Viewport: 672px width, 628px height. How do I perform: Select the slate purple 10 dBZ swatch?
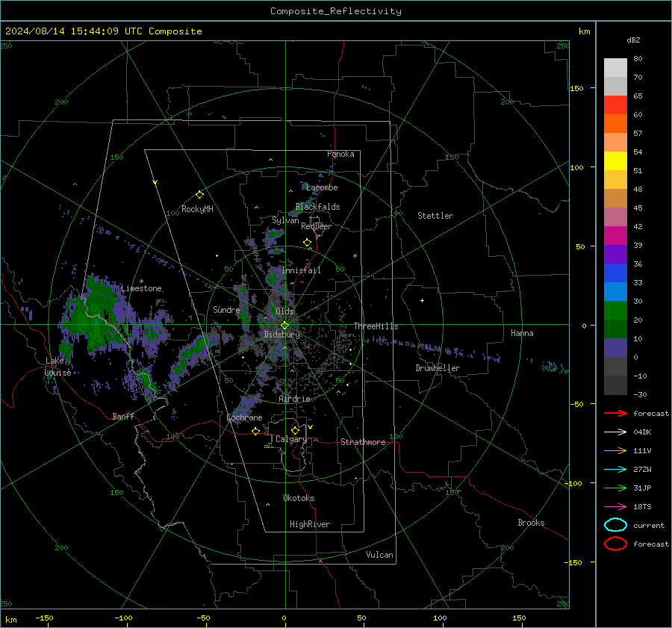pos(615,348)
